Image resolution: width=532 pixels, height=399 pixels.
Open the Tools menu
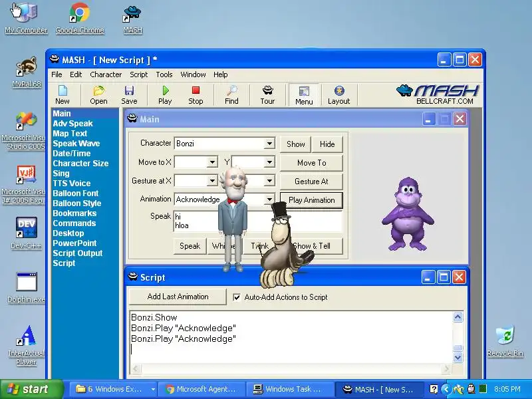(164, 74)
